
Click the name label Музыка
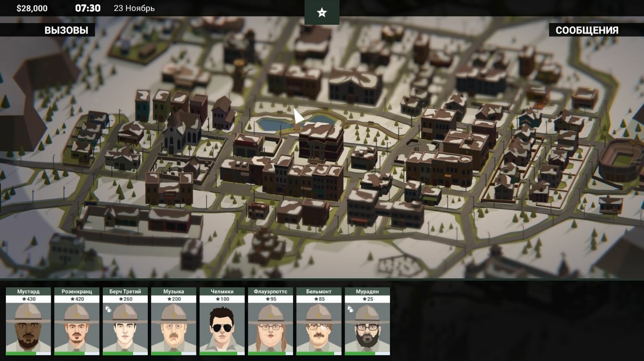tap(173, 291)
